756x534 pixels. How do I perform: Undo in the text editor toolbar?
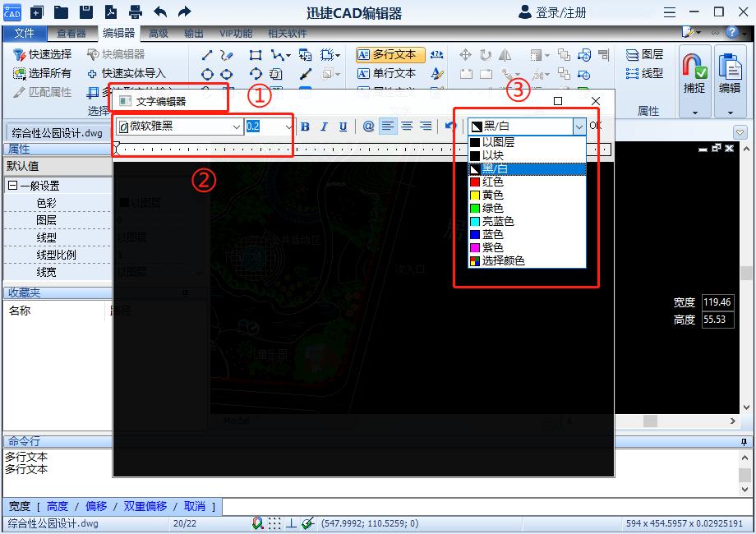450,127
